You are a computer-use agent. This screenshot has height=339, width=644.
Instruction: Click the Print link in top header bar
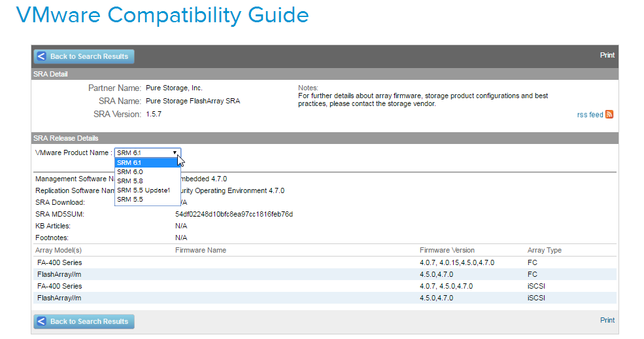[x=607, y=55]
